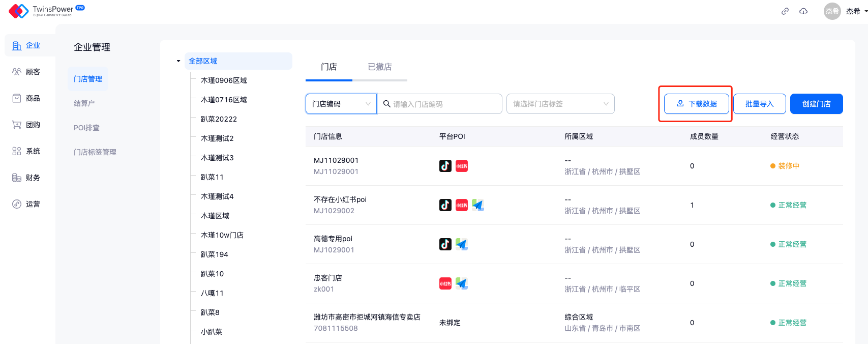Screen dimensions: 868x344
Task: Switch to the 已撤店 tab
Action: point(380,67)
